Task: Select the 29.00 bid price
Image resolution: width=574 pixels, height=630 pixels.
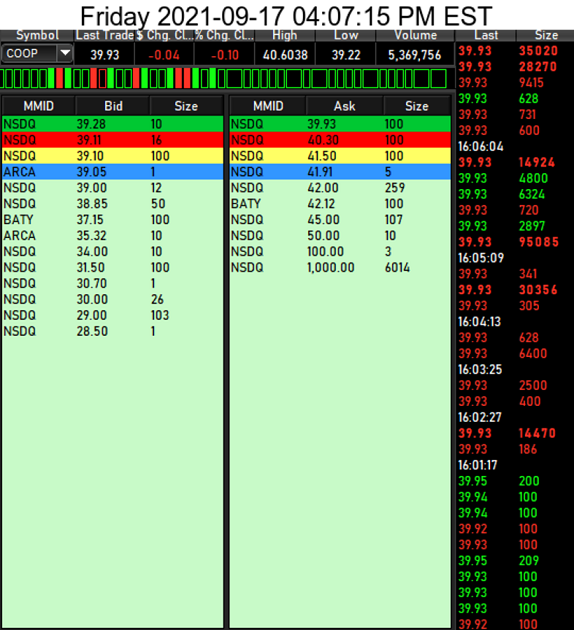Action: pos(92,315)
